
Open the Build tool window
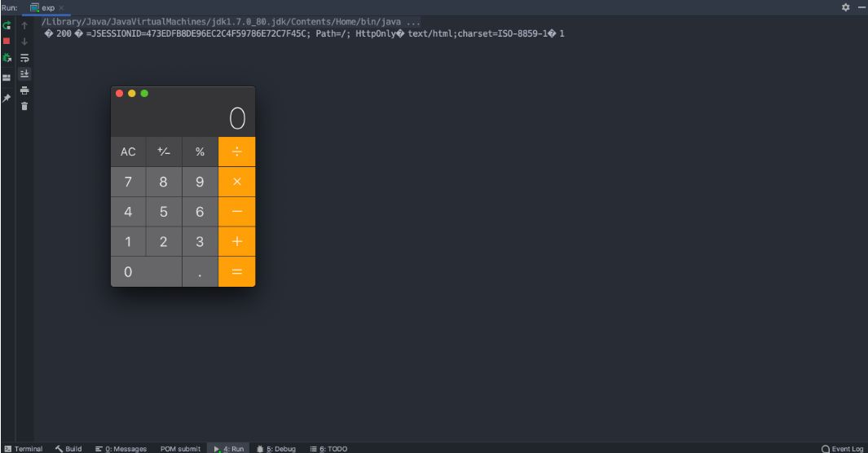click(x=68, y=448)
